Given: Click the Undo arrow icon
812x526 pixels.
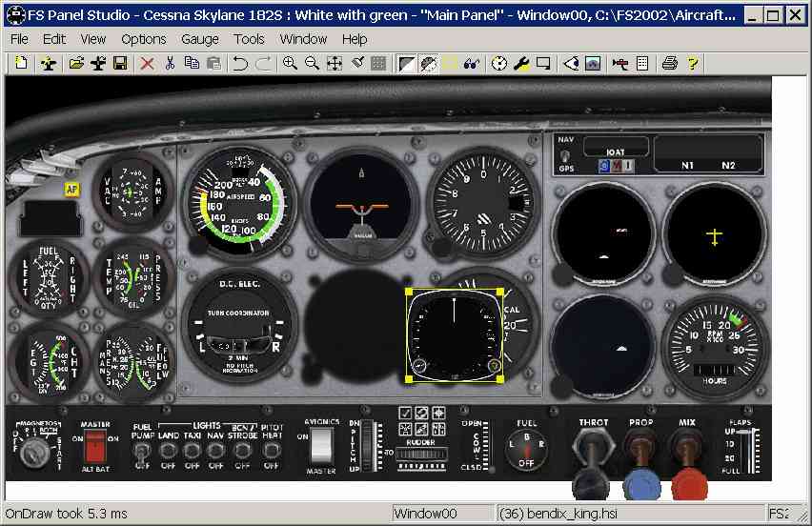Looking at the screenshot, I should click(240, 63).
